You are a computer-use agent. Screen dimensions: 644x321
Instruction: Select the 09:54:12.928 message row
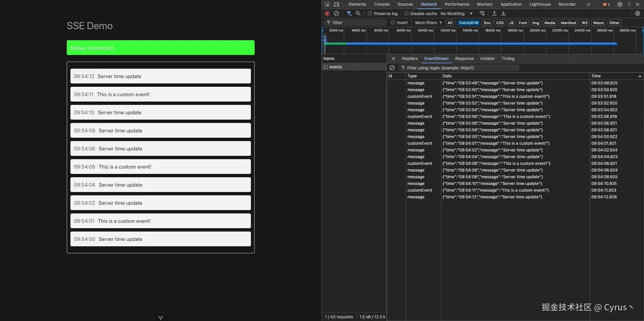tap(515, 197)
